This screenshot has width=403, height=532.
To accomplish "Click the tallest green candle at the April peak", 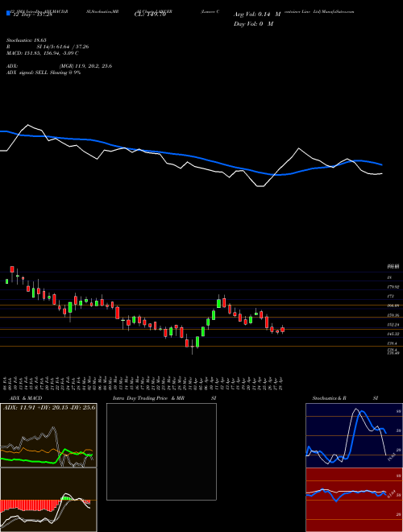I will pyautogui.click(x=218, y=303).
